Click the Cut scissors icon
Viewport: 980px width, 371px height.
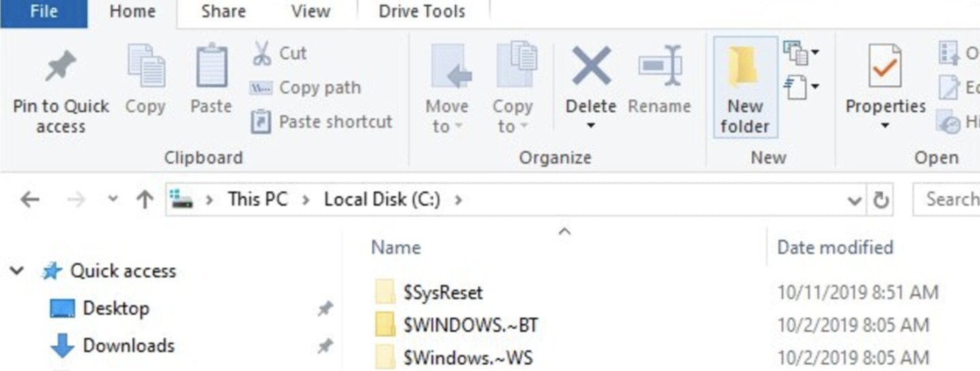click(262, 53)
